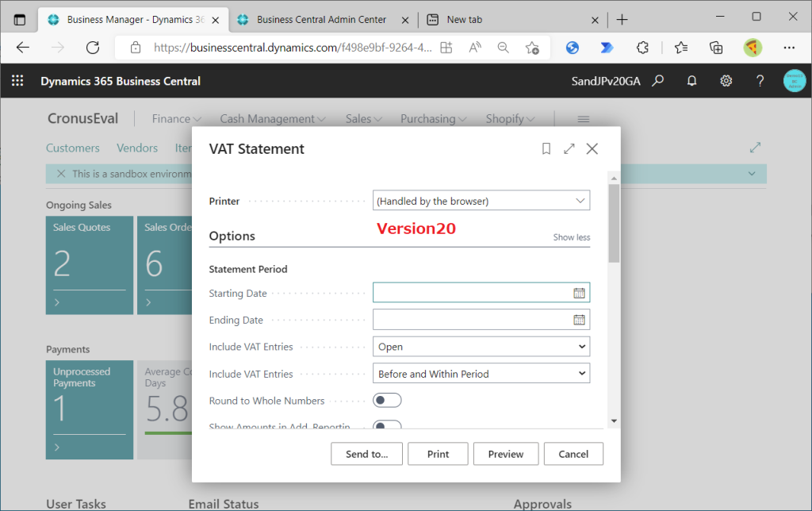The width and height of the screenshot is (812, 511).
Task: Open the Help question mark
Action: (x=760, y=81)
